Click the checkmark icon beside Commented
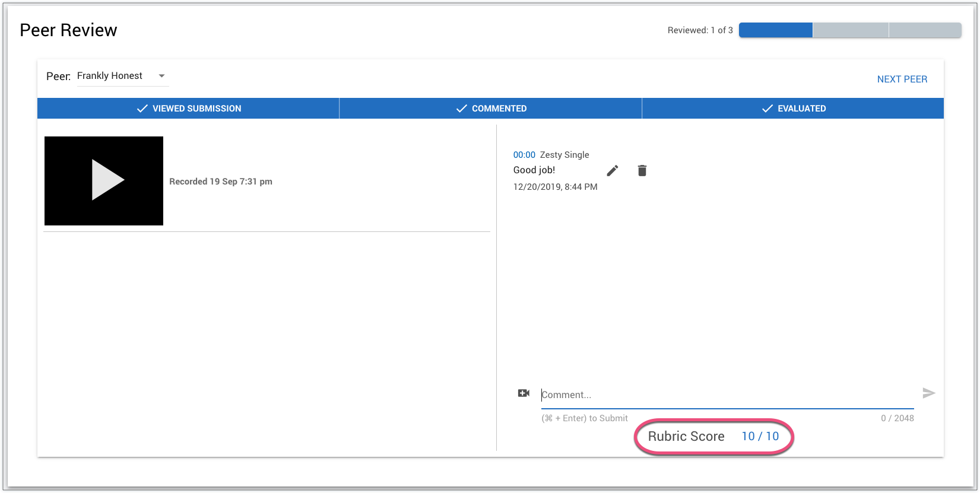 coord(461,109)
